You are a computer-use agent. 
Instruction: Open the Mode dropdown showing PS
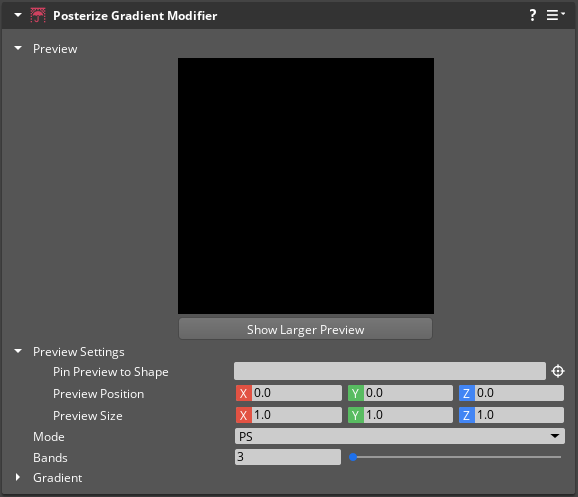point(400,436)
